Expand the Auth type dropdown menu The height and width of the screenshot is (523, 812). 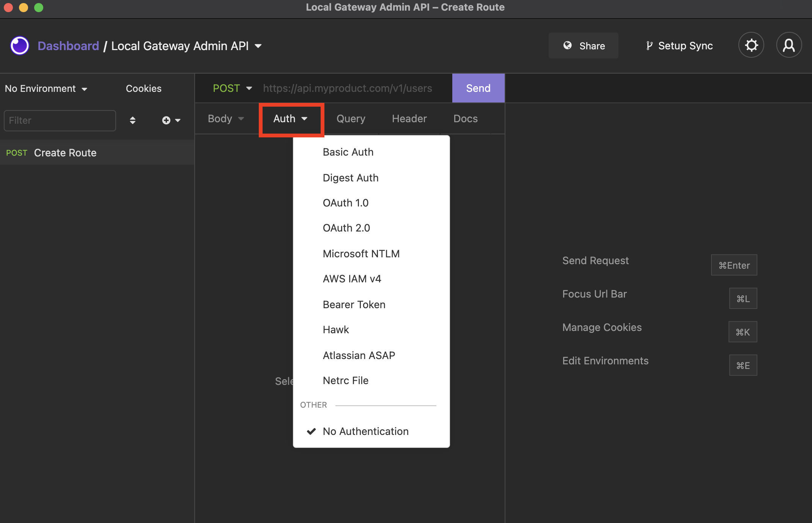coord(290,118)
